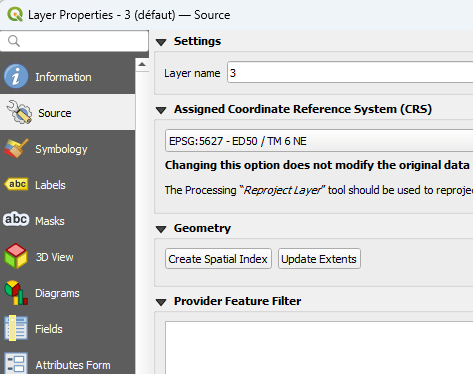
Task: Open Symbology paintbrush icon
Action: click(16, 148)
